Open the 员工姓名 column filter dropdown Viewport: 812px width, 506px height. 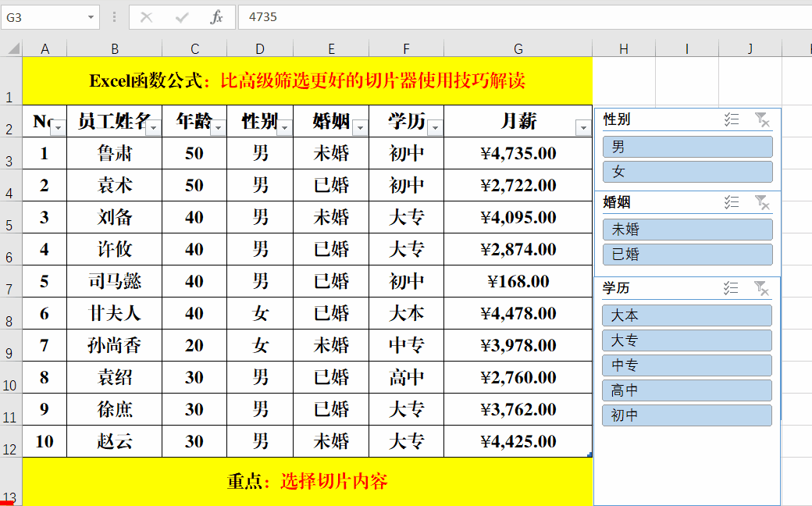(x=154, y=127)
